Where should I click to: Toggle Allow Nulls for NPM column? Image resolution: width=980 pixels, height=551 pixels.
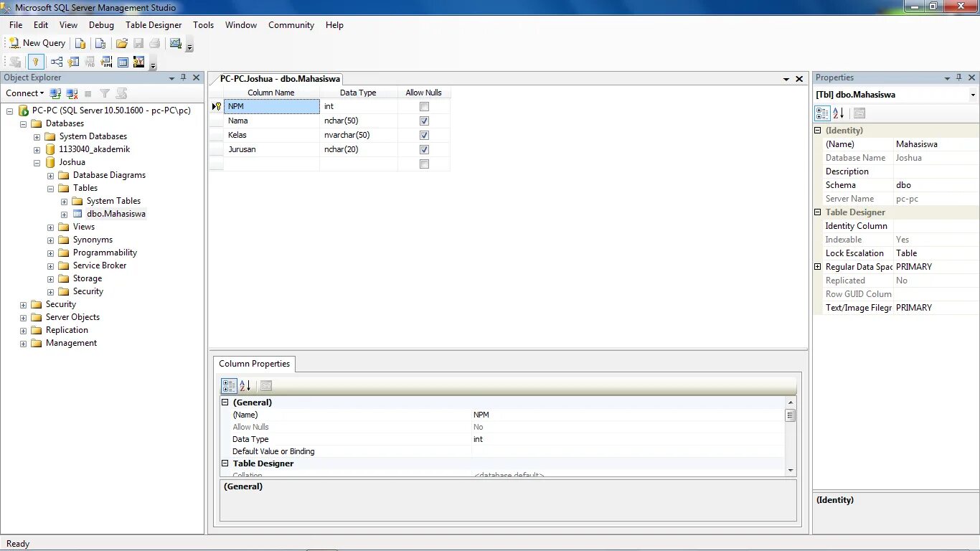424,106
